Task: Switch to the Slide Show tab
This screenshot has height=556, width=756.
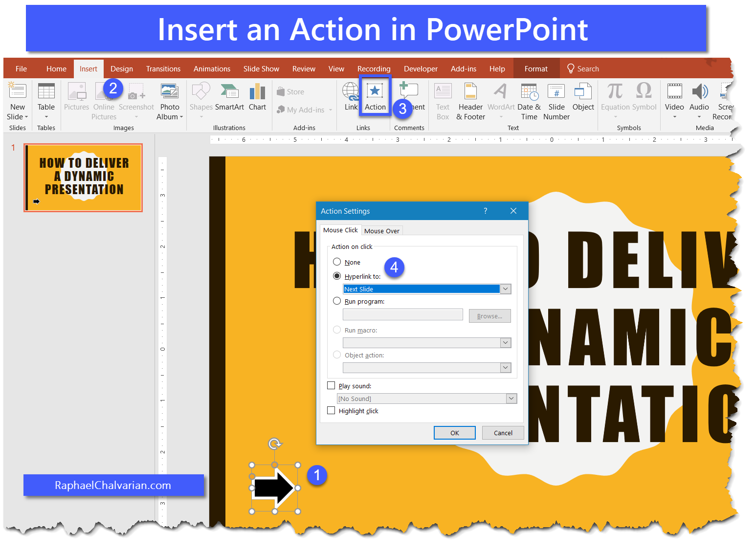Action: (261, 69)
